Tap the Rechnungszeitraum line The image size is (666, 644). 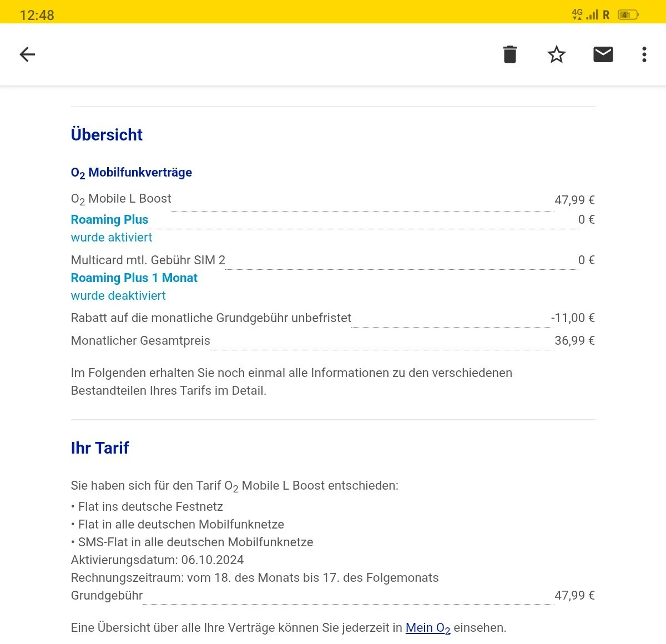coord(255,577)
